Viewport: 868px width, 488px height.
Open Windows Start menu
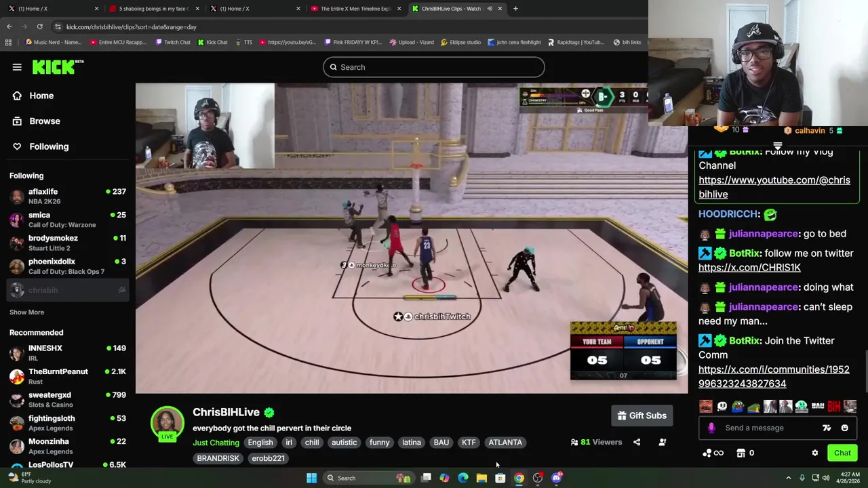click(311, 478)
